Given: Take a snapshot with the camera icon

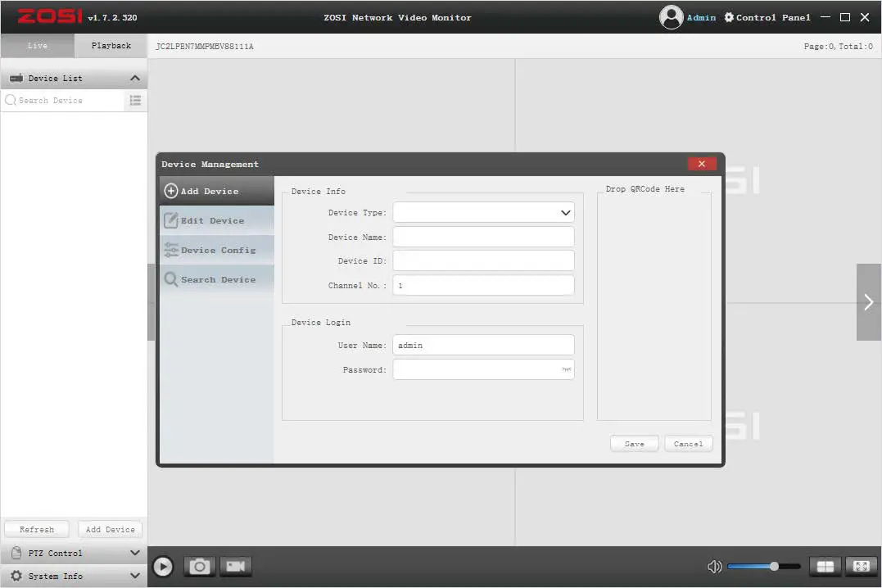Looking at the screenshot, I should (199, 567).
